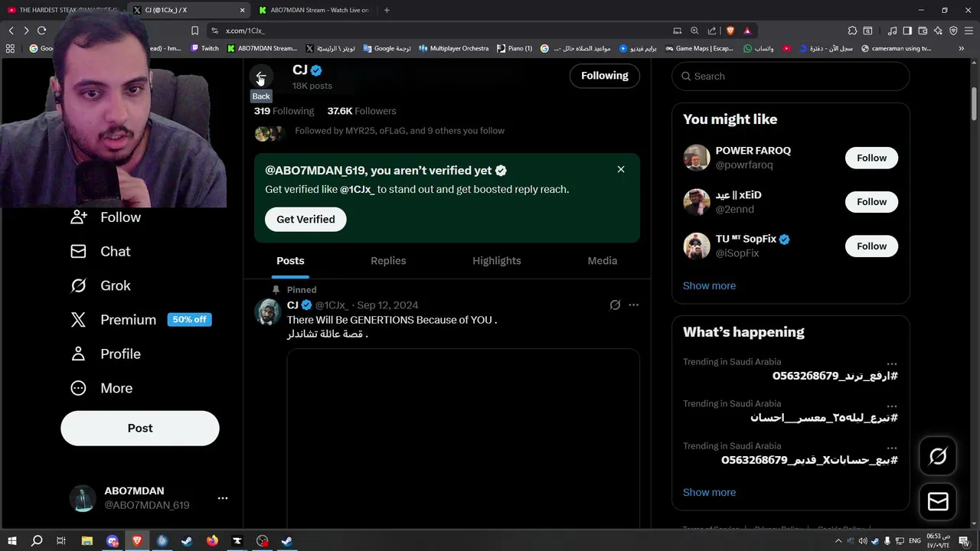Image resolution: width=980 pixels, height=551 pixels.
Task: Open options for the #ارفع_ترند trend
Action: click(892, 364)
